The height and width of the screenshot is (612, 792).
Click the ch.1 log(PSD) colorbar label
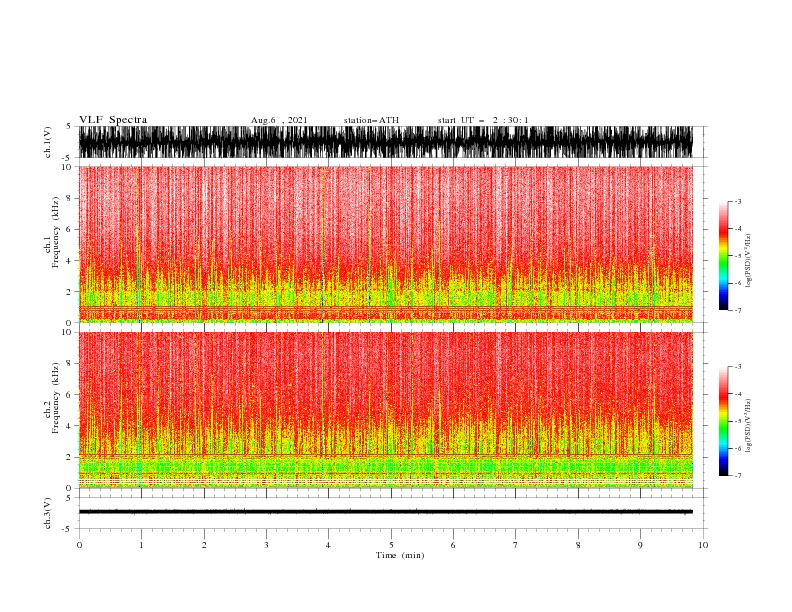[748, 261]
